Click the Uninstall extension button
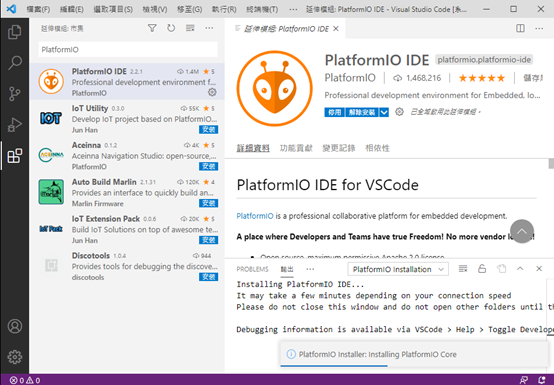554x385 pixels. point(362,112)
